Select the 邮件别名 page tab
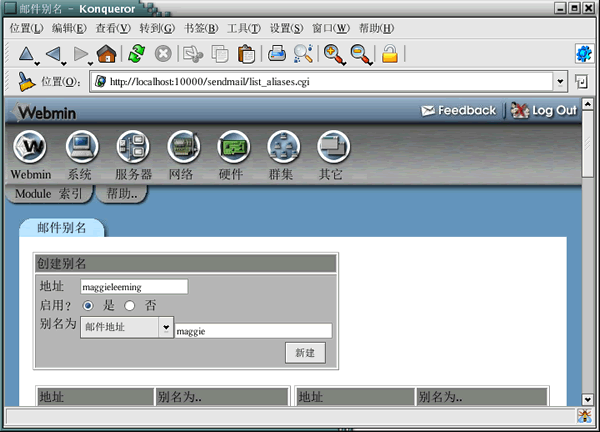The image size is (600, 432). click(x=62, y=228)
